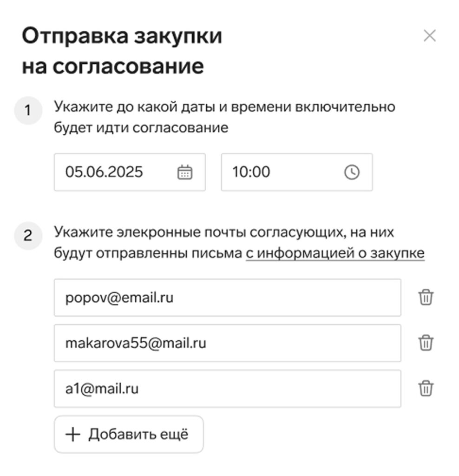Close the Отправка закупки dialog

tap(430, 36)
